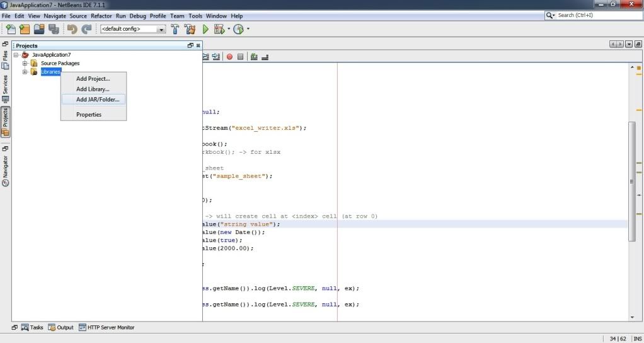Collapse the JavaApplication7 project node
The height and width of the screenshot is (343, 644).
(x=16, y=55)
